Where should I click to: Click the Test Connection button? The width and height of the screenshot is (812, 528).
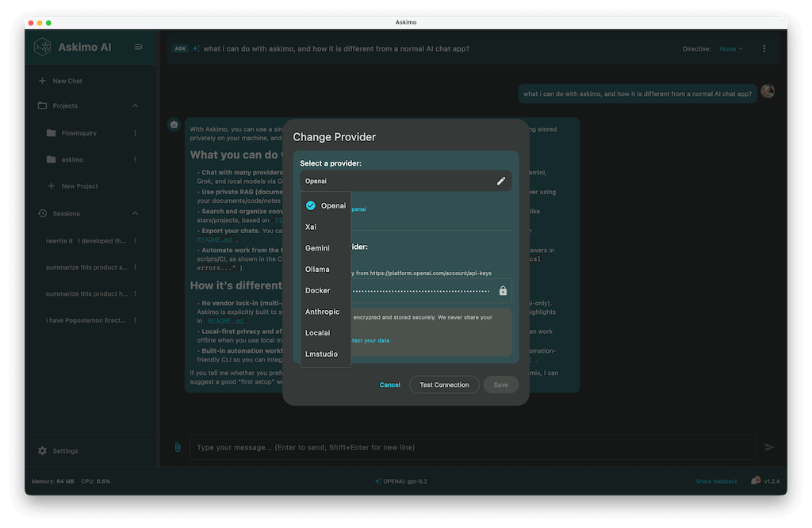point(444,385)
